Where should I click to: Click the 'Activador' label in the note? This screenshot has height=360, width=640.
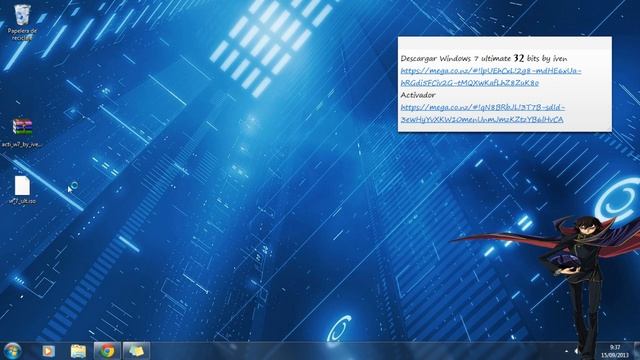(x=418, y=95)
